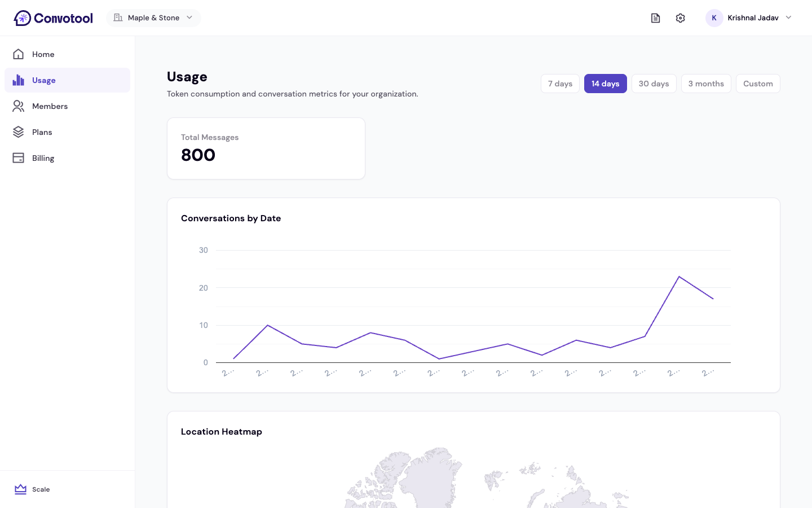Open Plans in the sidebar
Viewport: 812px width, 508px height.
click(x=67, y=132)
